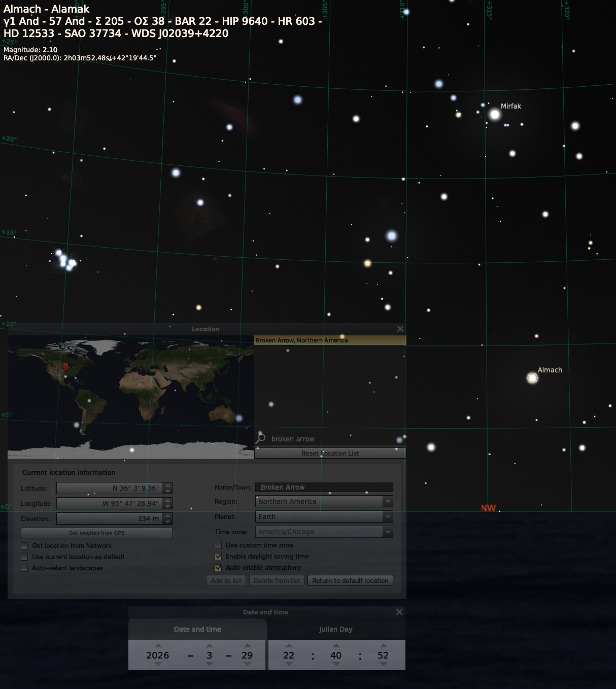The image size is (616, 689).
Task: Select the star Almach in sky
Action: pos(532,377)
